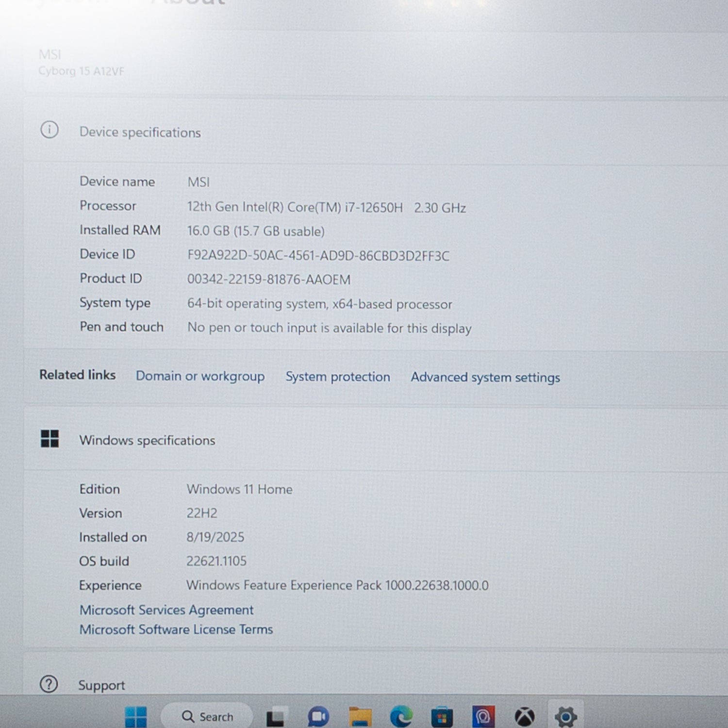Open the Microsoft Services Agreement link
This screenshot has width=728, height=728.
coord(166,610)
